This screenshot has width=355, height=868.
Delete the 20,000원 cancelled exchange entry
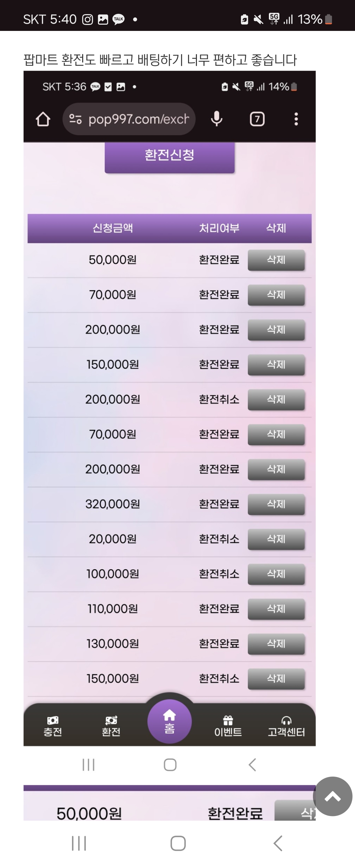pyautogui.click(x=276, y=539)
